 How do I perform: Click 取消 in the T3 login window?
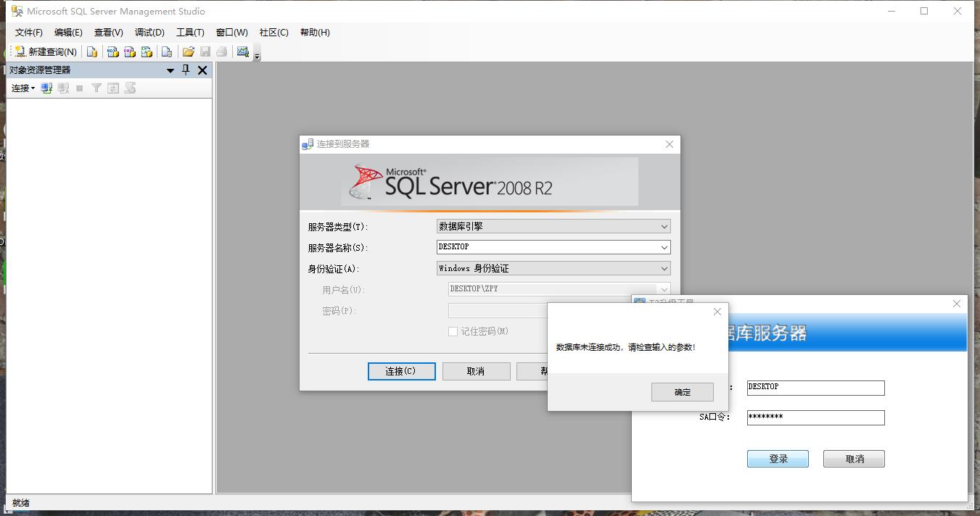[x=855, y=459]
